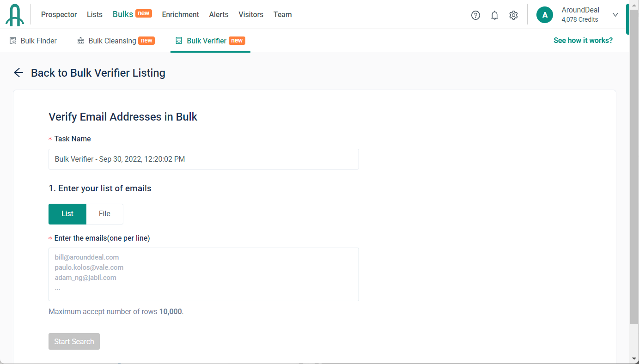Click the Task Name input field
This screenshot has width=639, height=364.
point(203,159)
